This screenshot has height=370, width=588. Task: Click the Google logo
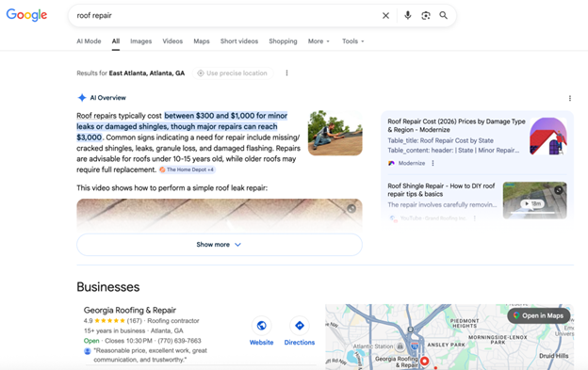point(26,15)
